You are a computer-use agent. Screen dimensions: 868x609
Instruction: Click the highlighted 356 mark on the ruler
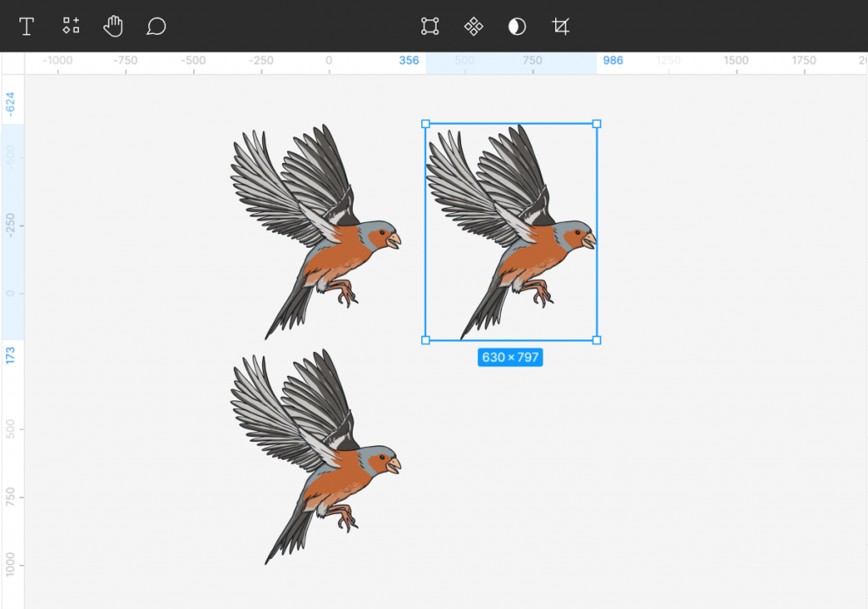(x=409, y=60)
